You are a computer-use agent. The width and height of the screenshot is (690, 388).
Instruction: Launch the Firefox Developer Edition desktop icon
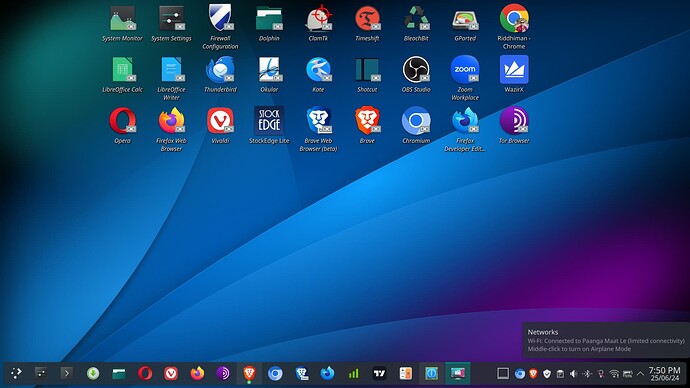465,121
